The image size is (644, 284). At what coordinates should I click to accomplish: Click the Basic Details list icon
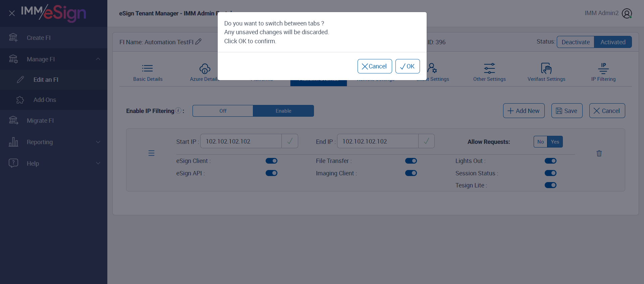(x=148, y=68)
